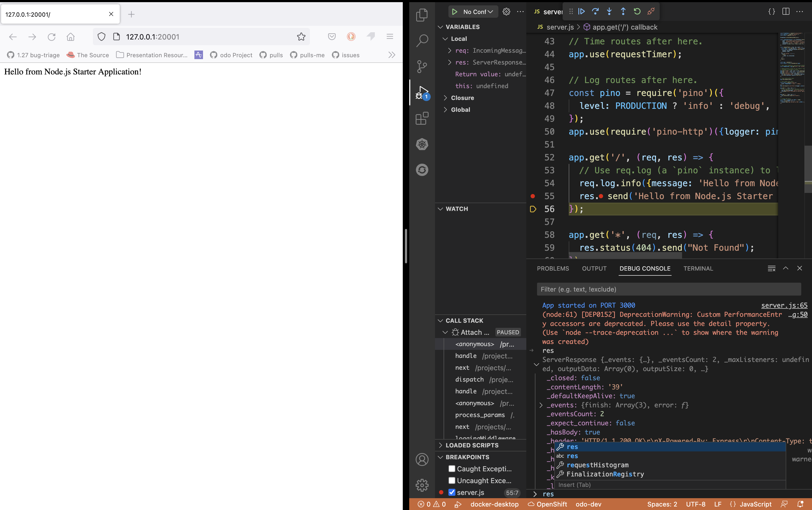Switch to the Terminal tab

(698, 268)
